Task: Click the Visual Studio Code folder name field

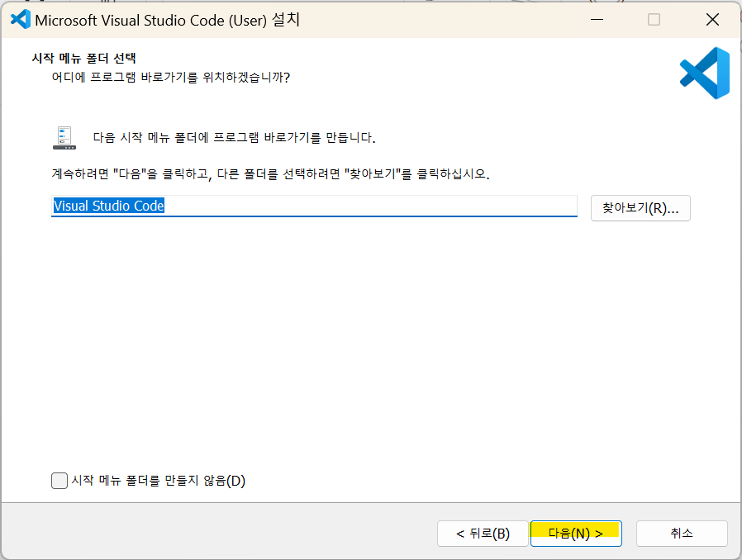Action: [x=314, y=206]
